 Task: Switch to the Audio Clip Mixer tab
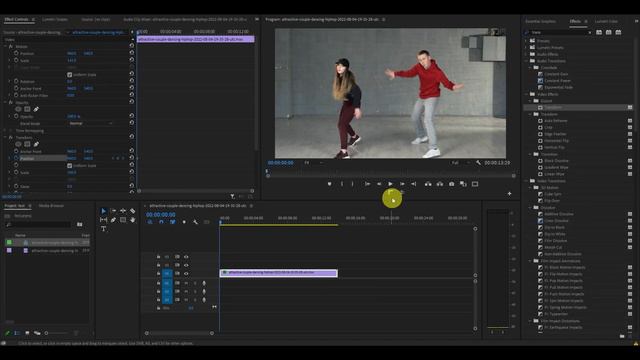(x=184, y=19)
